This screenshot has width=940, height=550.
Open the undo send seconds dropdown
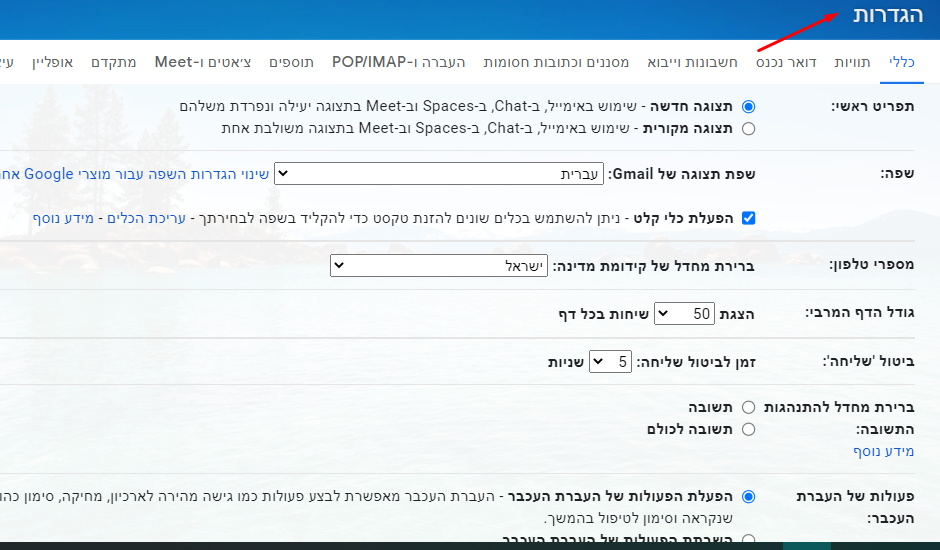(x=610, y=361)
